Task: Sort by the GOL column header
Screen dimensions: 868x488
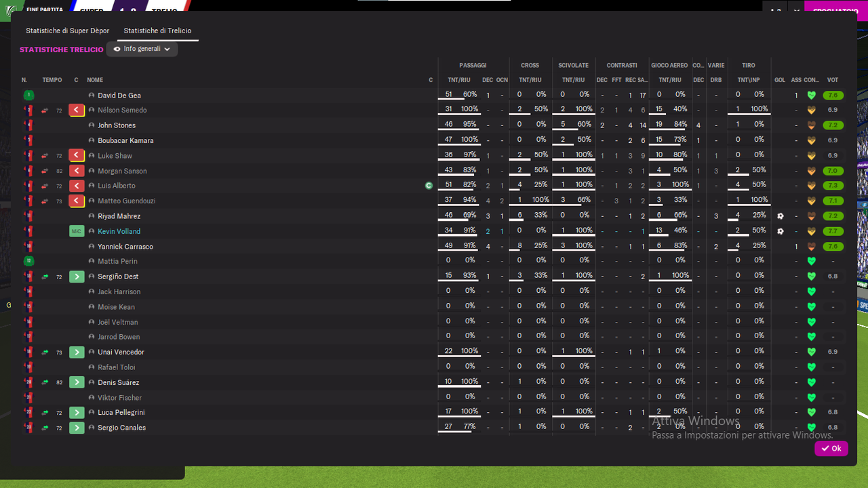Action: pyautogui.click(x=780, y=80)
